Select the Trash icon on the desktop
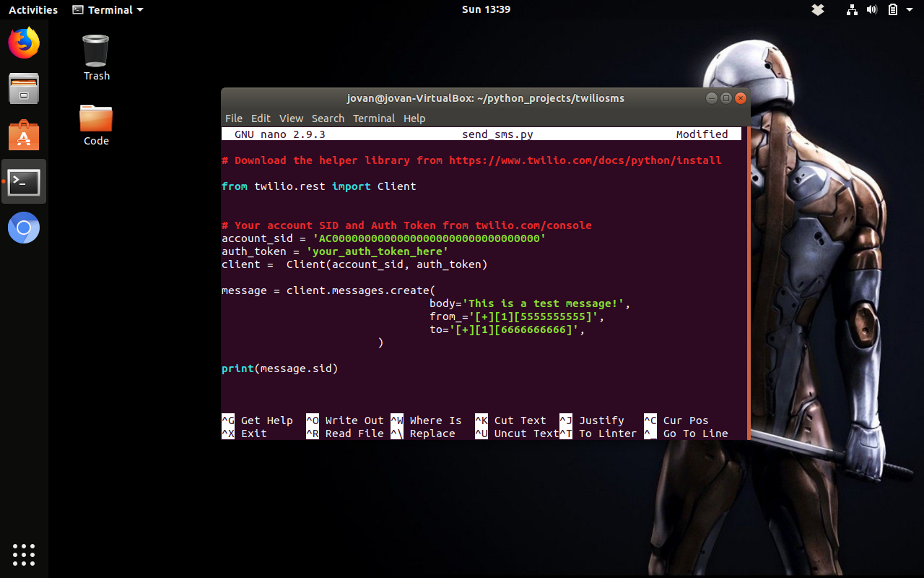 tap(96, 58)
